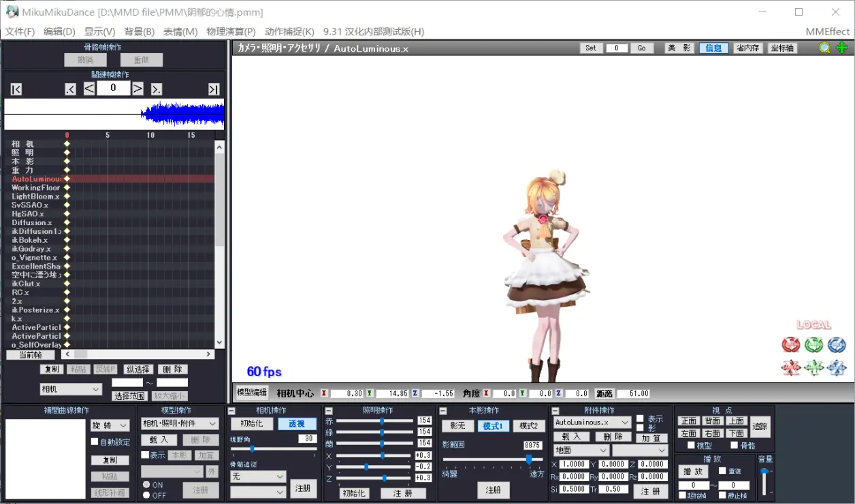
Task: Click the red X-axis rotation gizmo icon
Action: tap(791, 345)
